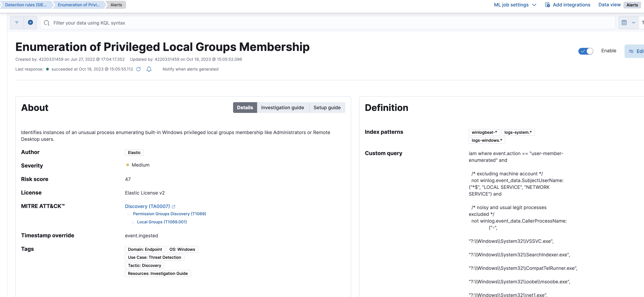Viewport: 644px width, 297px height.
Task: Open the Setup guide tab
Action: click(327, 107)
